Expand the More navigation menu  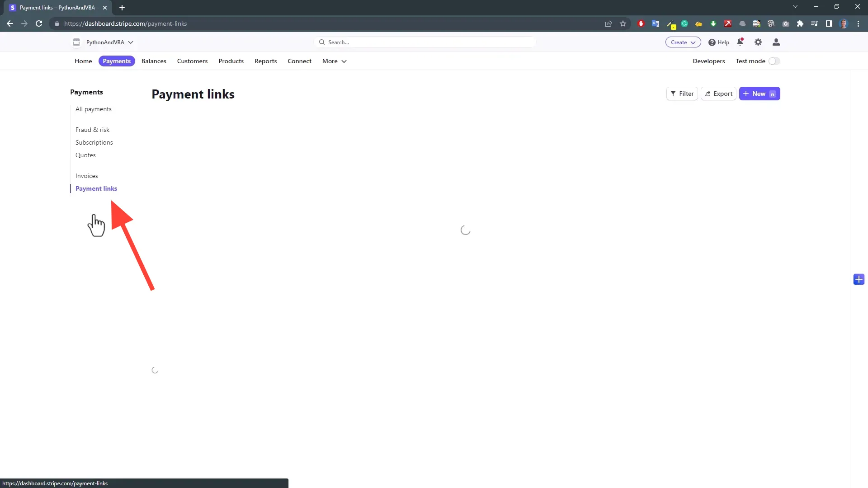click(334, 61)
